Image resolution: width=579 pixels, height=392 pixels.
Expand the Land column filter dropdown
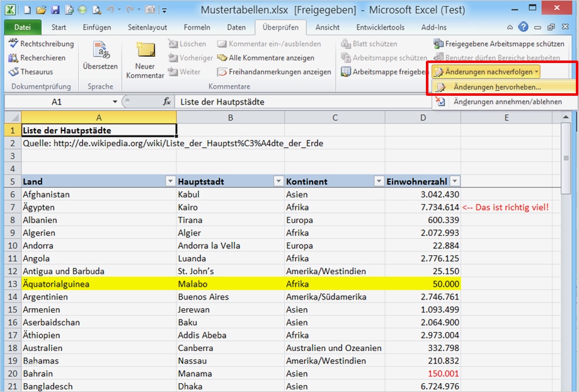click(169, 182)
